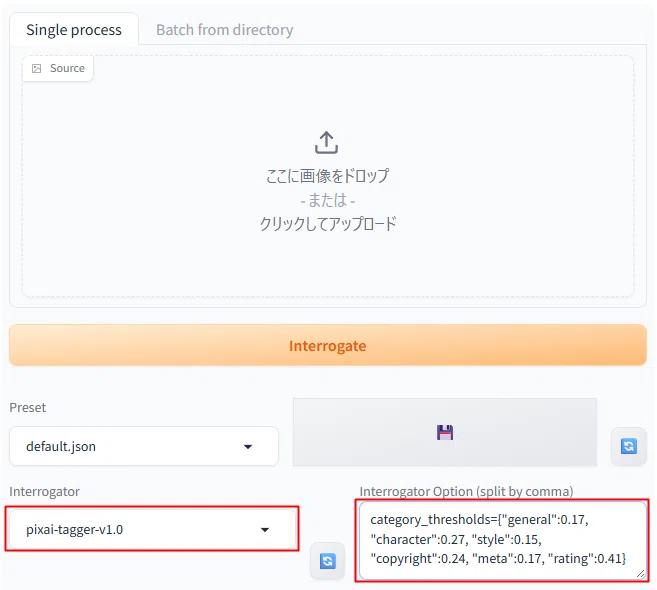Save the preset with the floppy disk icon

coord(445,432)
